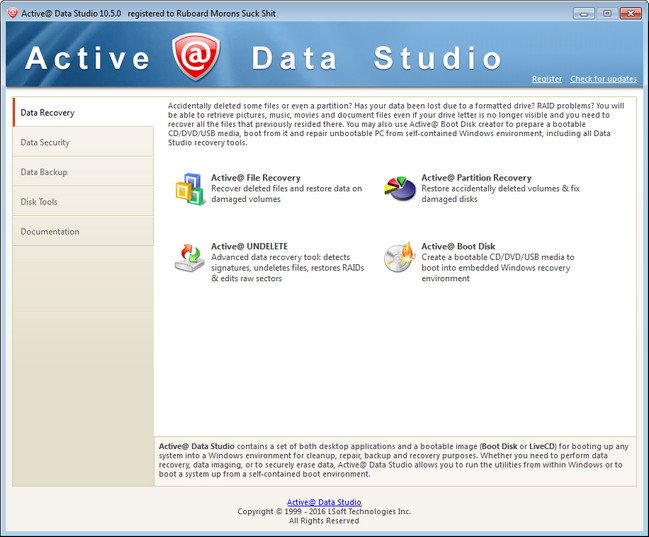
Task: Click 'Advanced data recovery tool' description
Action: [288, 267]
